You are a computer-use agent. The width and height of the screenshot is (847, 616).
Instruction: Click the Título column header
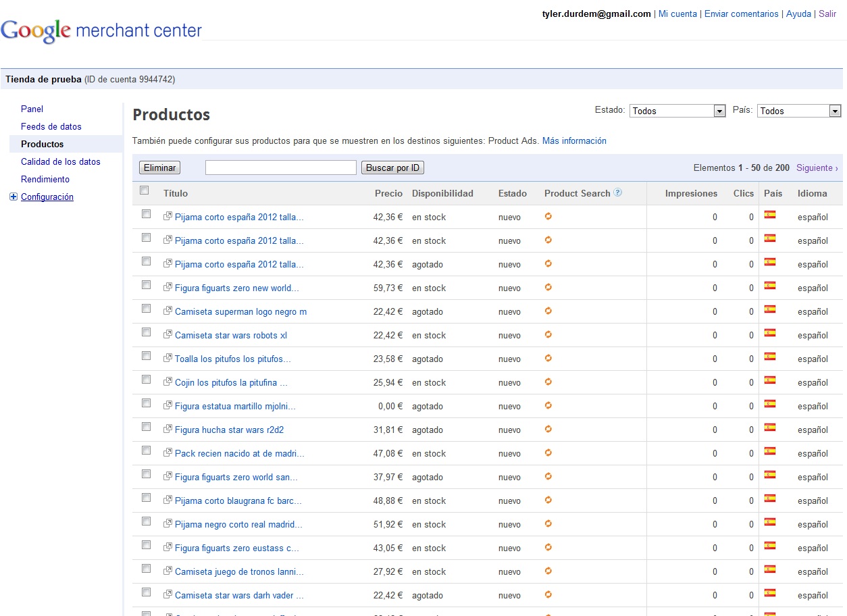coord(176,193)
